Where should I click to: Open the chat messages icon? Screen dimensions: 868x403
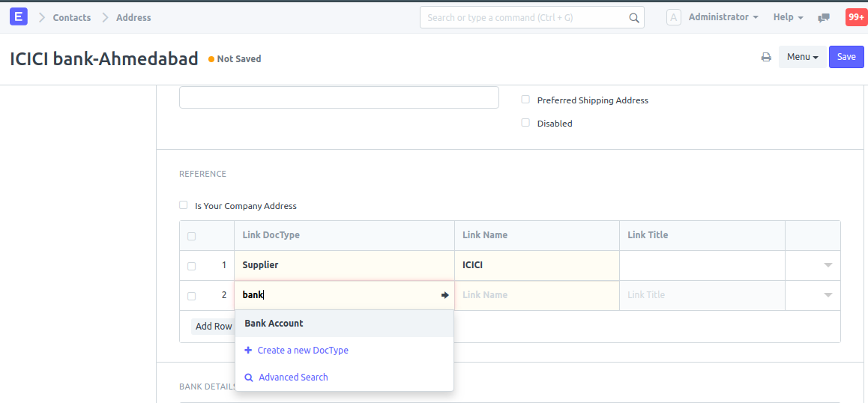point(824,18)
